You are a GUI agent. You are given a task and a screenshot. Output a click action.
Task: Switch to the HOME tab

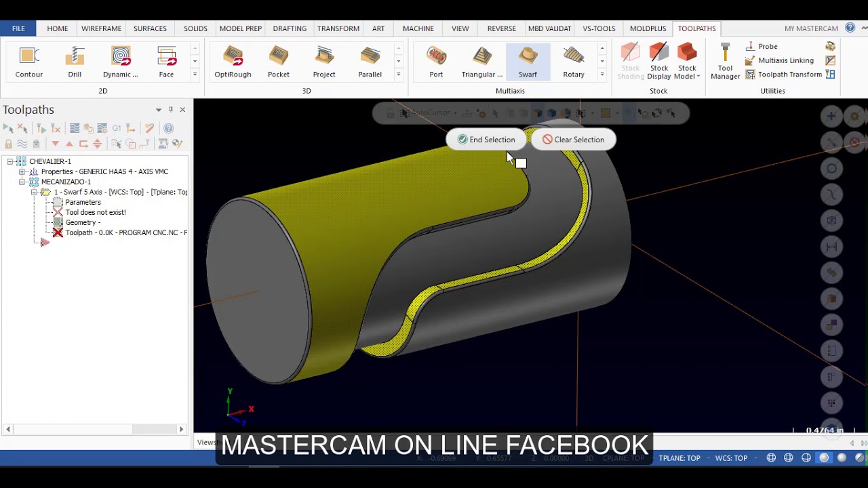(x=58, y=28)
